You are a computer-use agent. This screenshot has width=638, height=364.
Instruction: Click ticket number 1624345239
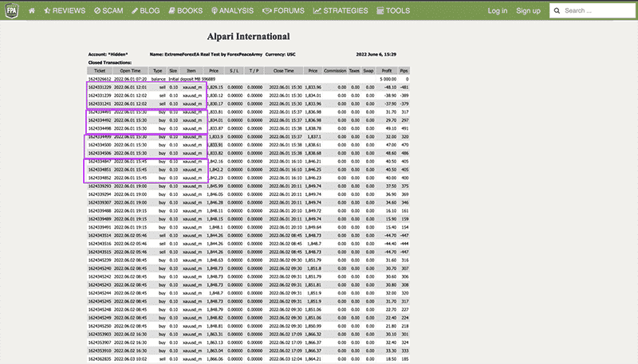point(100,260)
